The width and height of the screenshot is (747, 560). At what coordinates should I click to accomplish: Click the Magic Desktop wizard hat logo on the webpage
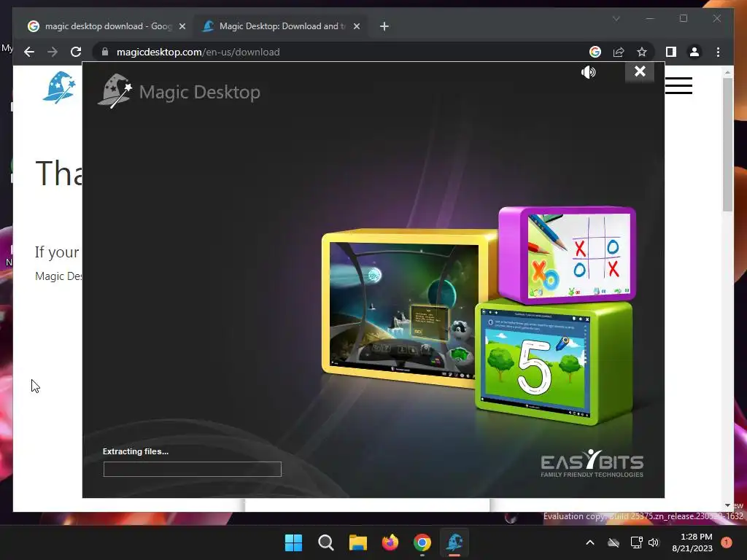coord(59,87)
